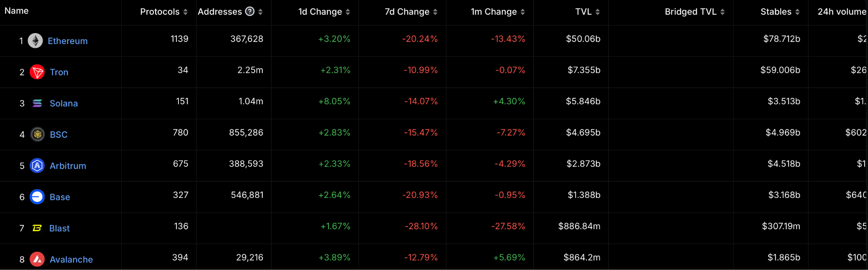This screenshot has width=868, height=270.
Task: Open the Avalanche chain link
Action: (x=71, y=259)
